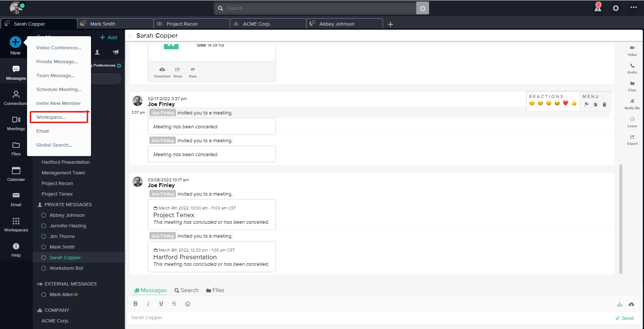The height and width of the screenshot is (329, 644).
Task: Delete the message with trash icon
Action: click(x=605, y=104)
